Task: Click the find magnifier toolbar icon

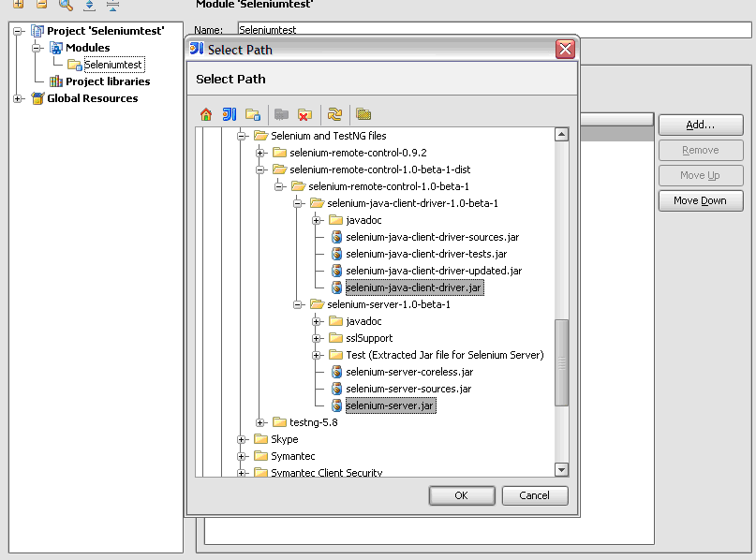Action: coord(66,5)
